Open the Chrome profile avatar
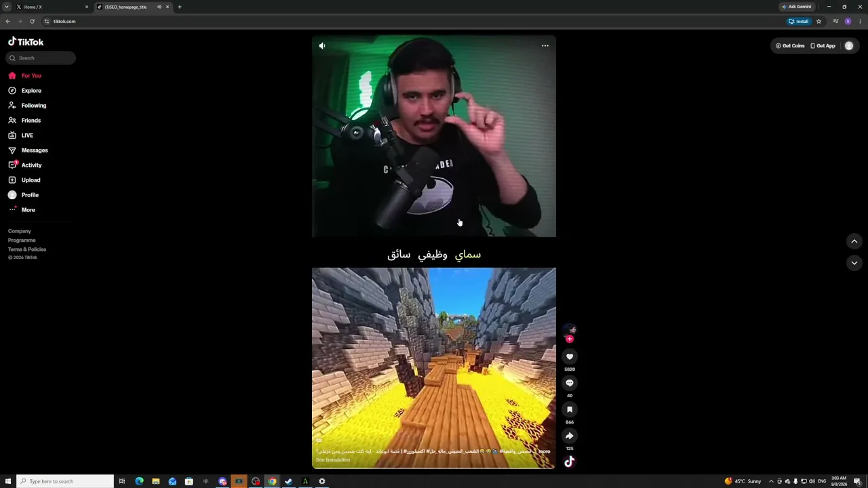 (x=848, y=22)
